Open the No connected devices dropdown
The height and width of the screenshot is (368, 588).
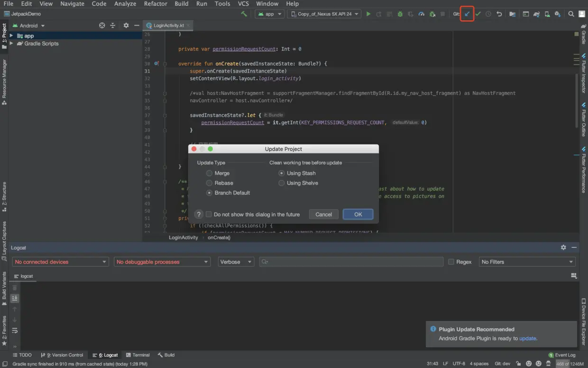(x=61, y=262)
